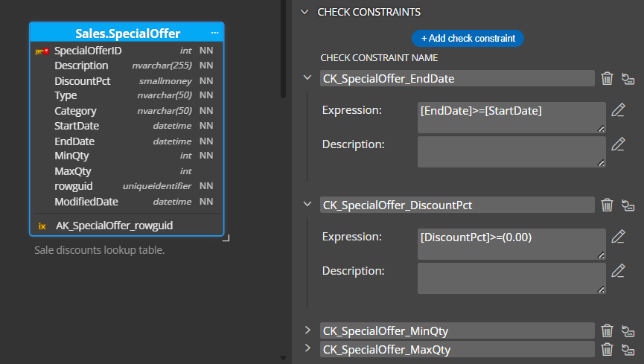Select the SpecialOfferID column row
This screenshot has height=364, width=644.
click(127, 51)
